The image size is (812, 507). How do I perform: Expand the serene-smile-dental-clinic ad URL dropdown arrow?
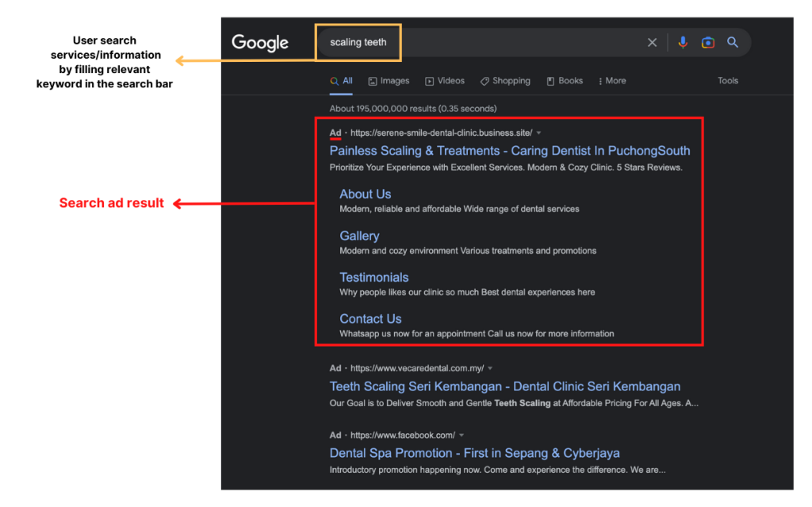point(539,133)
